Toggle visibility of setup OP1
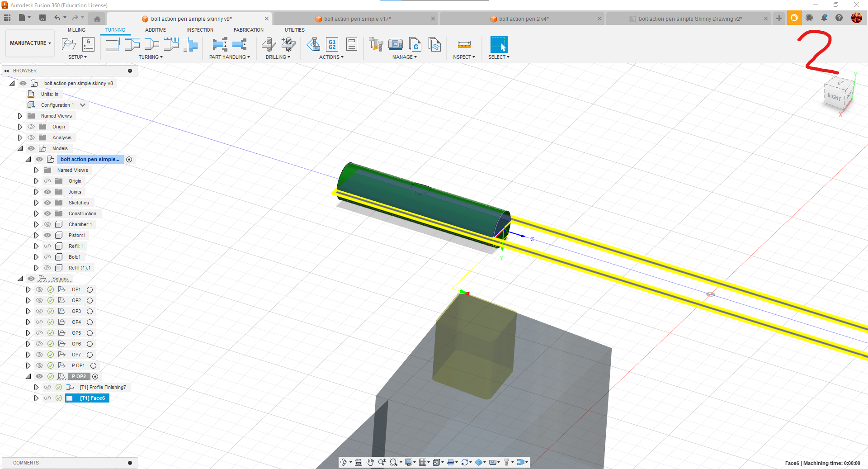Image resolution: width=868 pixels, height=469 pixels. (39, 289)
